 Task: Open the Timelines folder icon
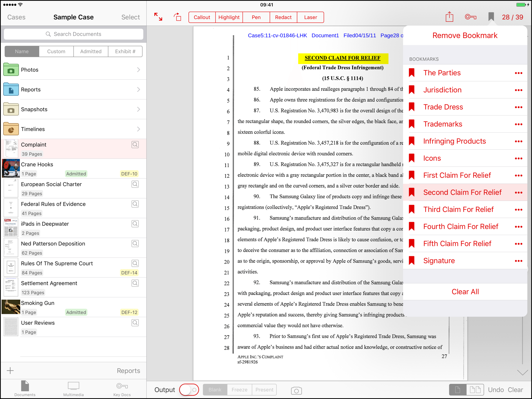pos(11,129)
